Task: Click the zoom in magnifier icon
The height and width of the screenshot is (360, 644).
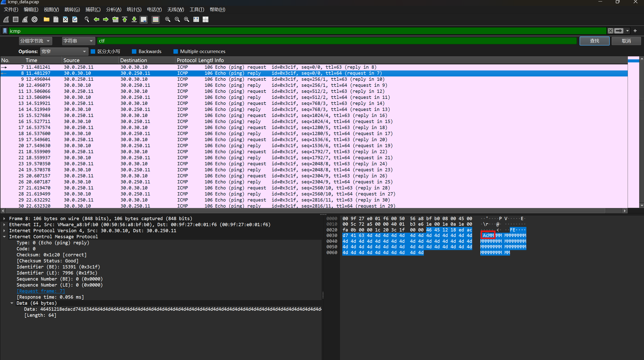Action: coord(167,19)
